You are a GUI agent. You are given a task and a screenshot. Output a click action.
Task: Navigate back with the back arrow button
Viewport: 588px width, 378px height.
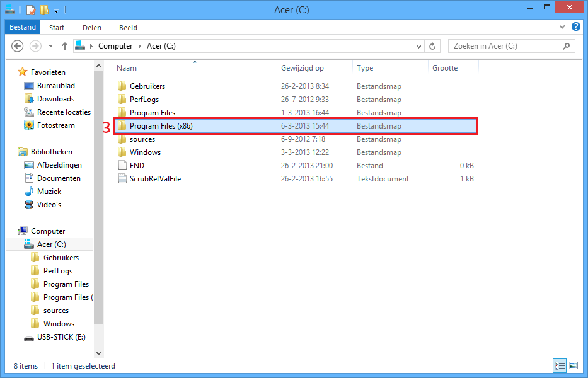[x=18, y=45]
